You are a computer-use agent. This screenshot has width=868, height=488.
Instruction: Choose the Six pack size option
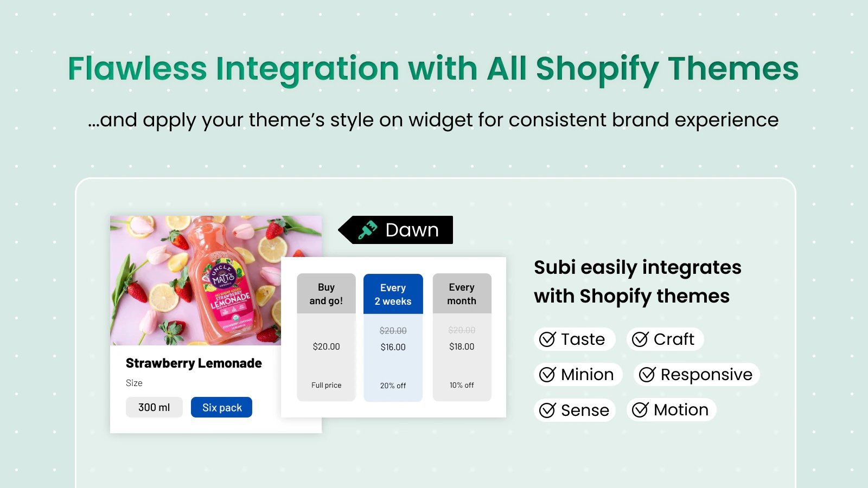point(222,408)
